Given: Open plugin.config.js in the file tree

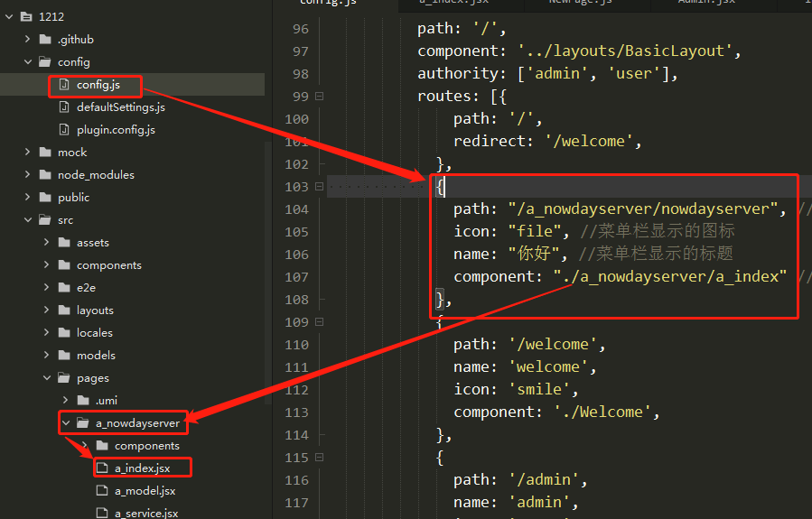Looking at the screenshot, I should [116, 130].
